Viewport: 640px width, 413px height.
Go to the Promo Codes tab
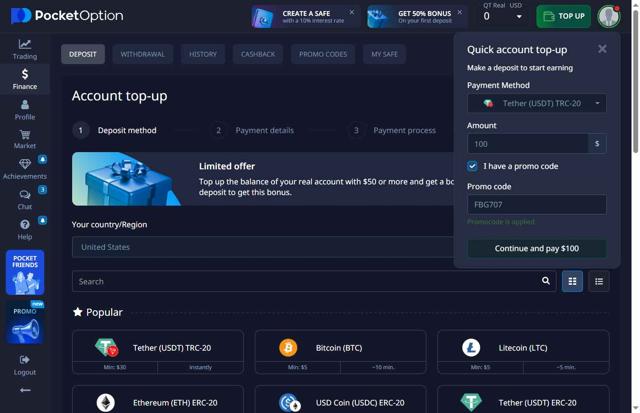(323, 54)
